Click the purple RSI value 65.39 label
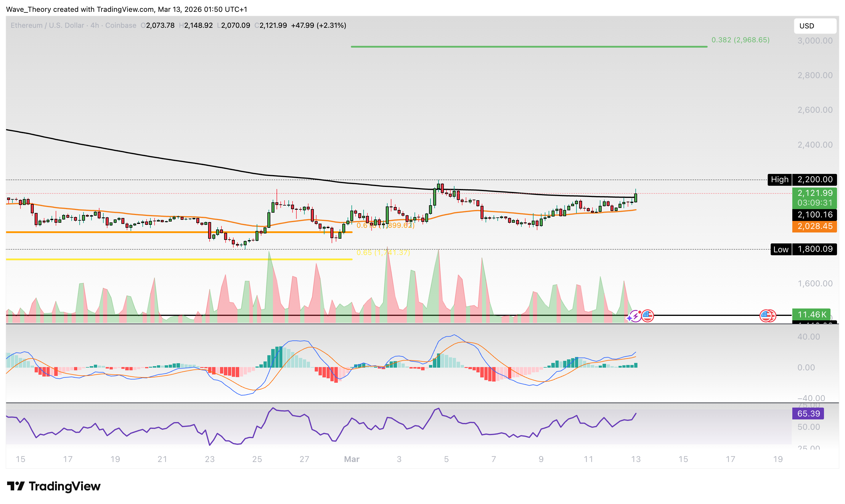The image size is (845, 504). (808, 414)
